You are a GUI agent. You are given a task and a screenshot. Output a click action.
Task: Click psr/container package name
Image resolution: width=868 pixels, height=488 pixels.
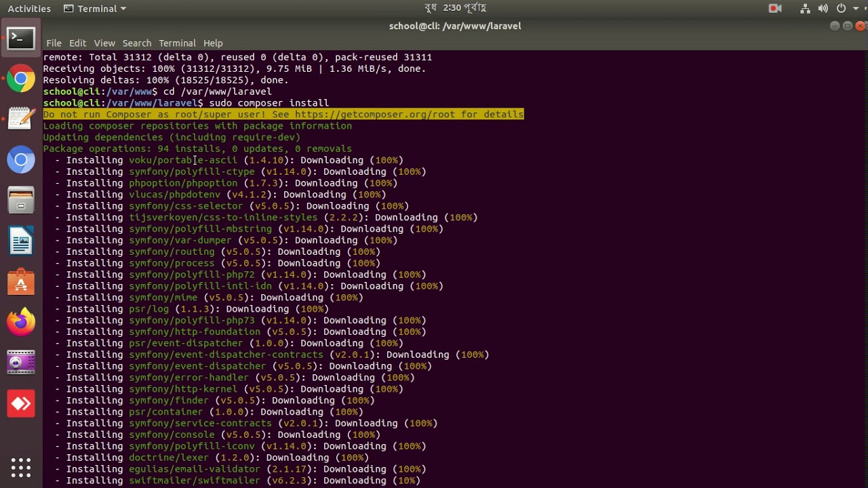pyautogui.click(x=166, y=411)
